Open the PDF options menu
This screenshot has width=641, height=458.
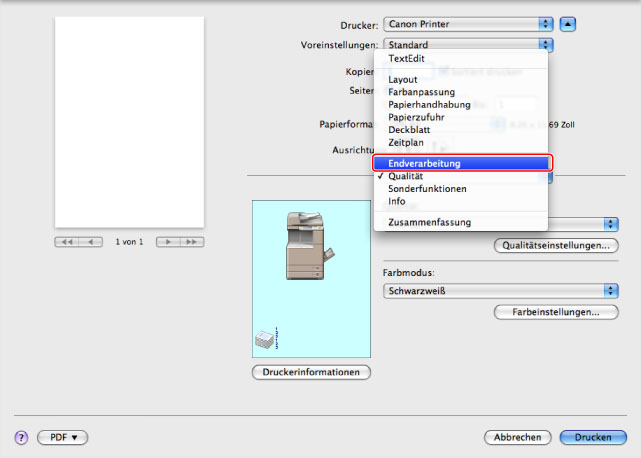[63, 437]
